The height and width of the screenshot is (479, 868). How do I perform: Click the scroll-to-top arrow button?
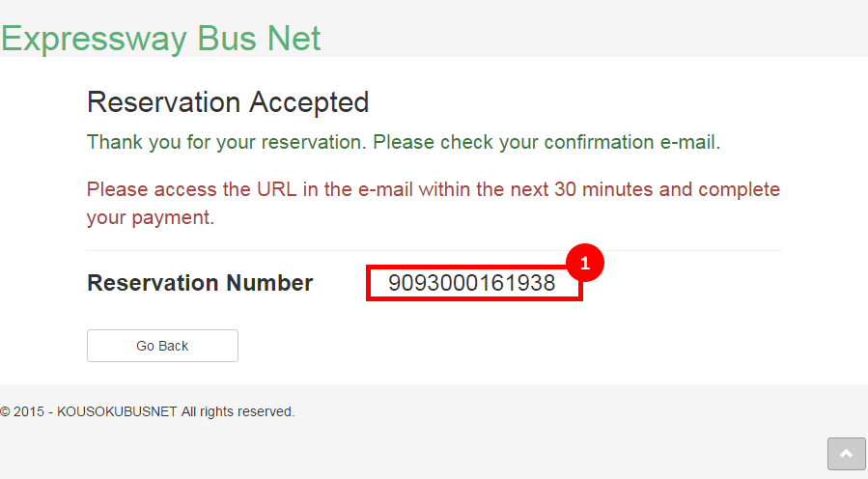[x=847, y=454]
